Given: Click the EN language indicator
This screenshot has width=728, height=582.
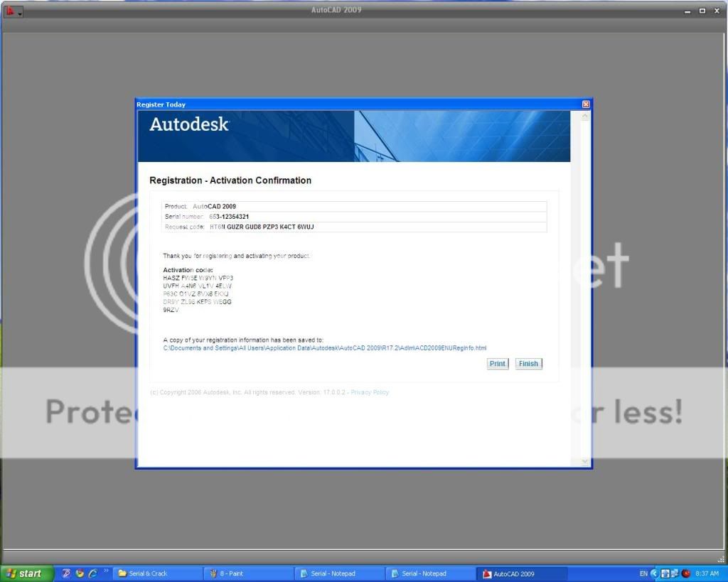Looking at the screenshot, I should pos(643,573).
